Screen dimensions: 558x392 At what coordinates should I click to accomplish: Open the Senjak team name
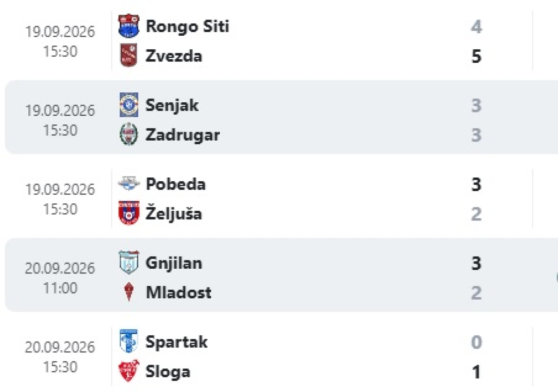(172, 105)
